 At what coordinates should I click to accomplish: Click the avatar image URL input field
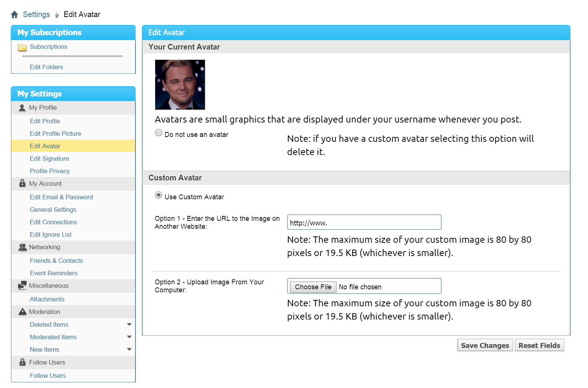click(x=364, y=222)
